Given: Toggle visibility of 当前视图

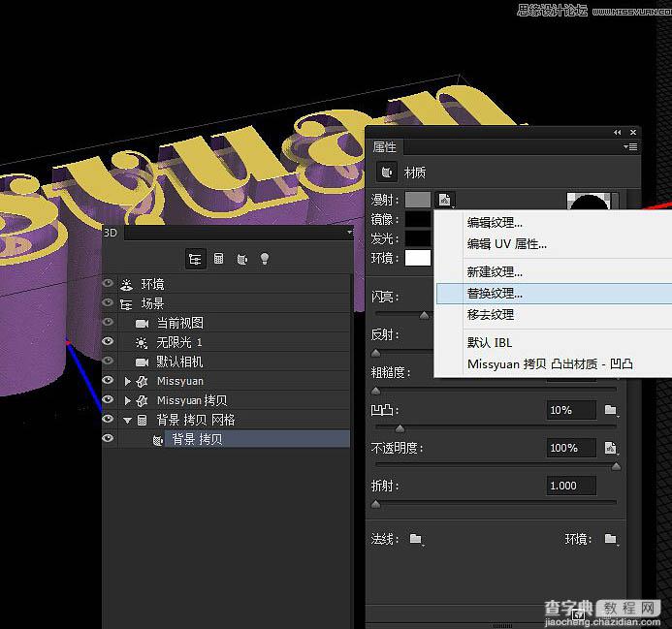Looking at the screenshot, I should click(108, 322).
